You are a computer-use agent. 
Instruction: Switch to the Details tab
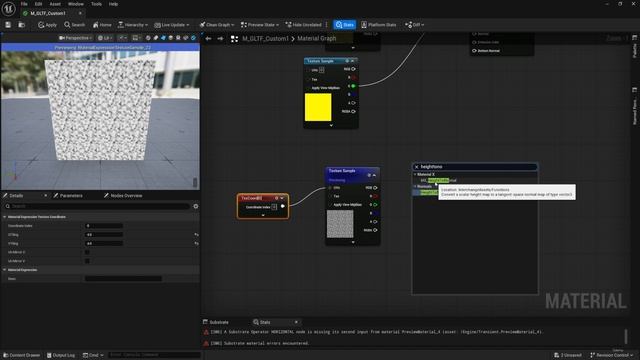16,196
